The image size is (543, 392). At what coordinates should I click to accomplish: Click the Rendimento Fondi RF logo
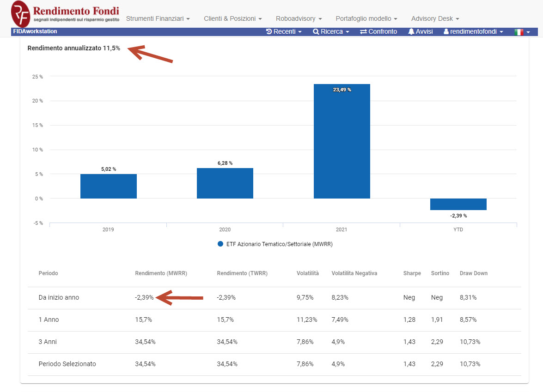21,14
